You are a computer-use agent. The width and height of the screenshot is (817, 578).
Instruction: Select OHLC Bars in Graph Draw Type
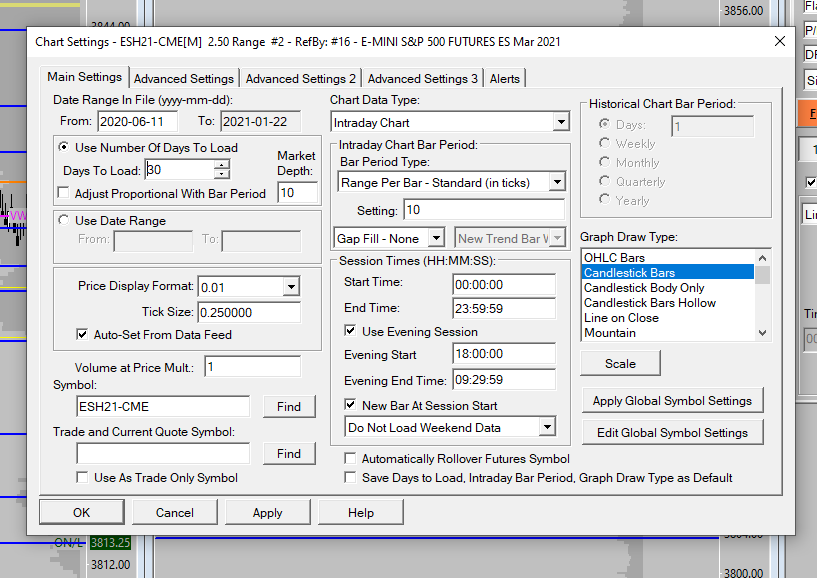click(x=667, y=257)
